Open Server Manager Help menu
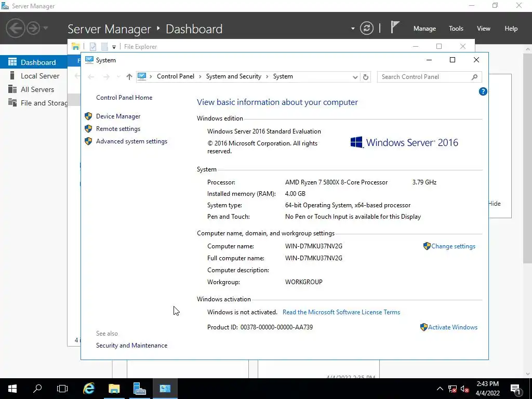This screenshot has width=532, height=399. pos(511,29)
